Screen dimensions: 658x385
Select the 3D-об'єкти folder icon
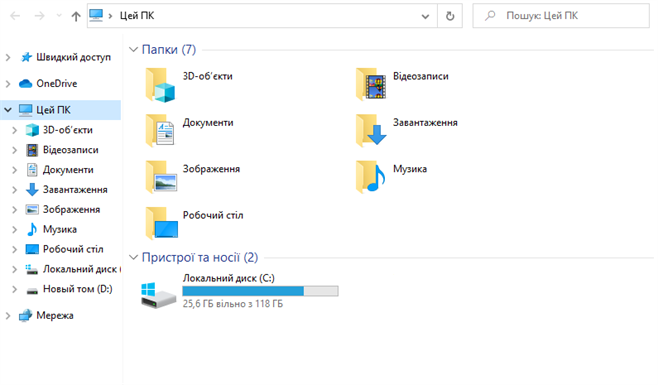(x=160, y=85)
